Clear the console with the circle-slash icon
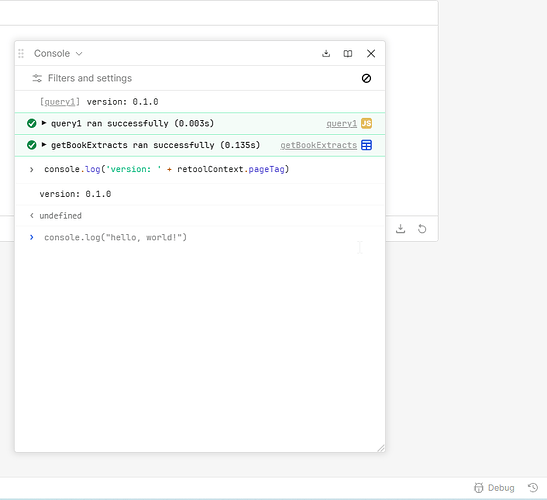Image resolution: width=547 pixels, height=500 pixels. [366, 78]
